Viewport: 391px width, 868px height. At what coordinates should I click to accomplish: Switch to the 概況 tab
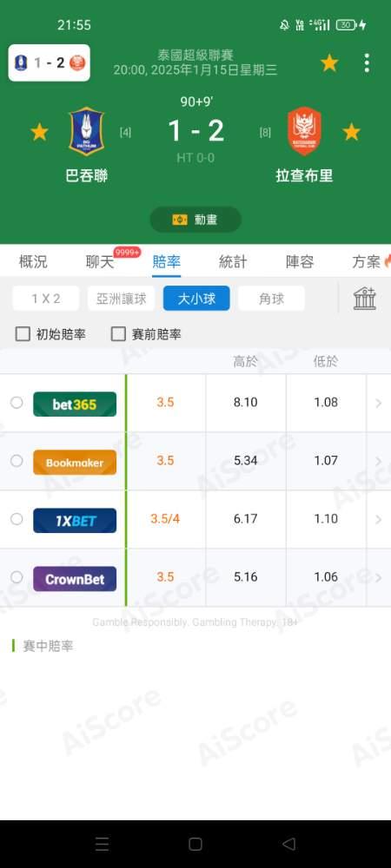[x=33, y=262]
